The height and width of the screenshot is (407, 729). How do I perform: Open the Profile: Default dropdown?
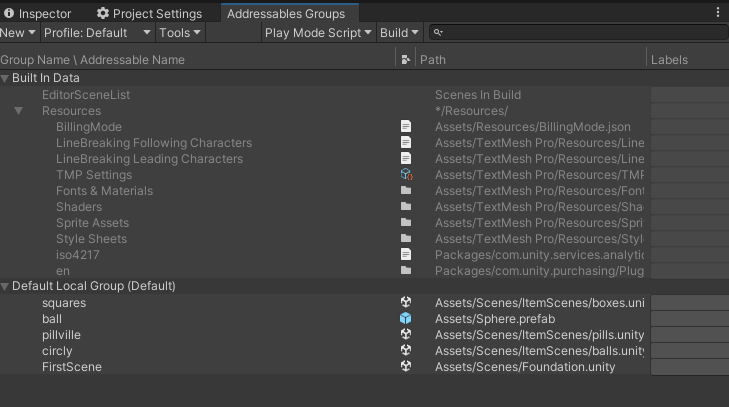[98, 33]
